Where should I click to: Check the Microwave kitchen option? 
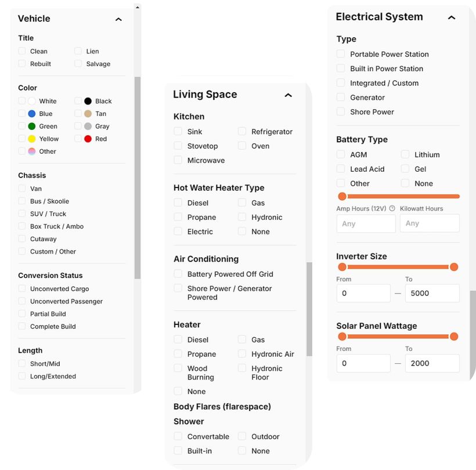177,160
